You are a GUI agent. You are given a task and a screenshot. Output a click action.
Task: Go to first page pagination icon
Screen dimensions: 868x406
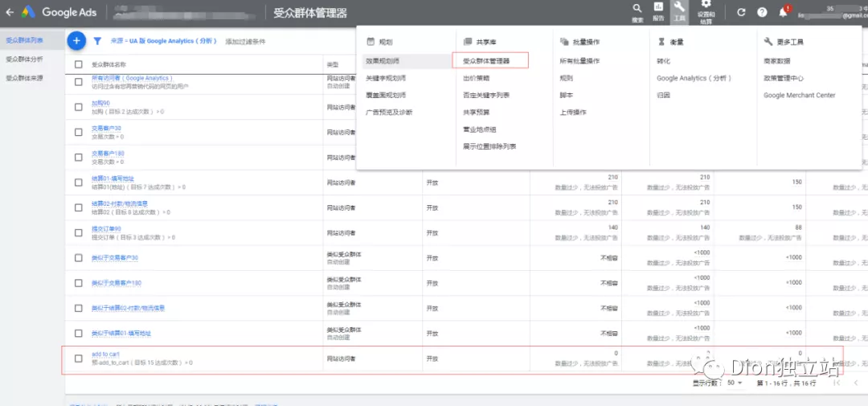tap(837, 383)
